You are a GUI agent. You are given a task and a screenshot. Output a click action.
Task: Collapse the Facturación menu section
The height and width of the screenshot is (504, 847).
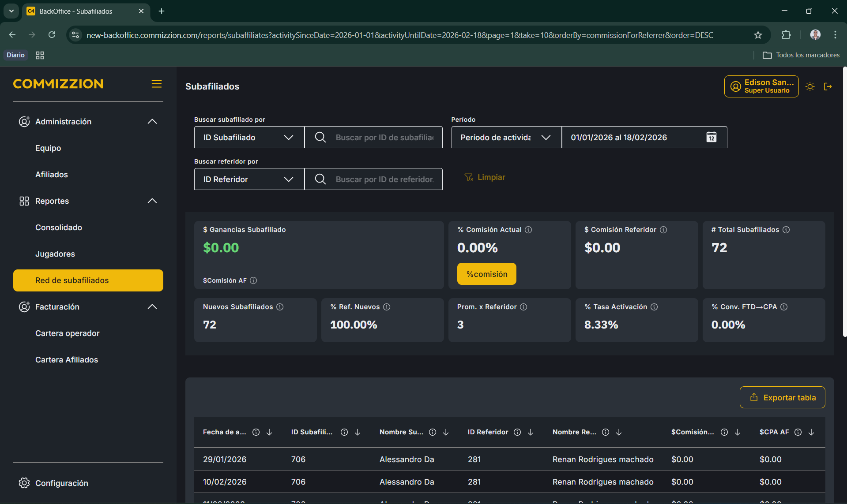click(x=152, y=306)
